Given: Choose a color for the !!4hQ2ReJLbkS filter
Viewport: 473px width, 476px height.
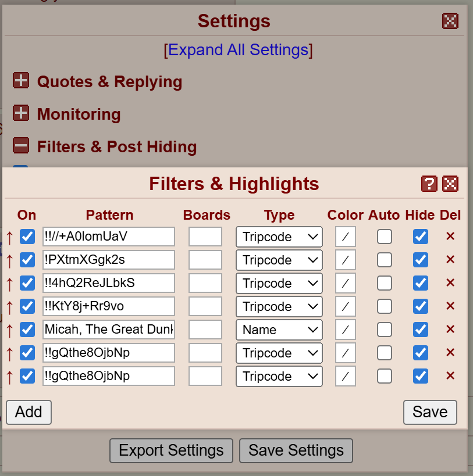Looking at the screenshot, I should click(x=346, y=283).
